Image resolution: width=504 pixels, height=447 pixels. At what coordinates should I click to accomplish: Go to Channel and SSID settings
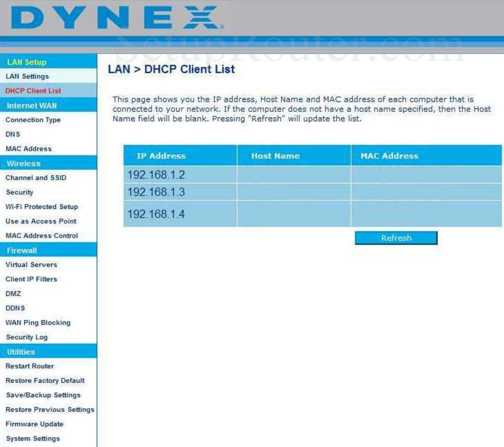[36, 177]
